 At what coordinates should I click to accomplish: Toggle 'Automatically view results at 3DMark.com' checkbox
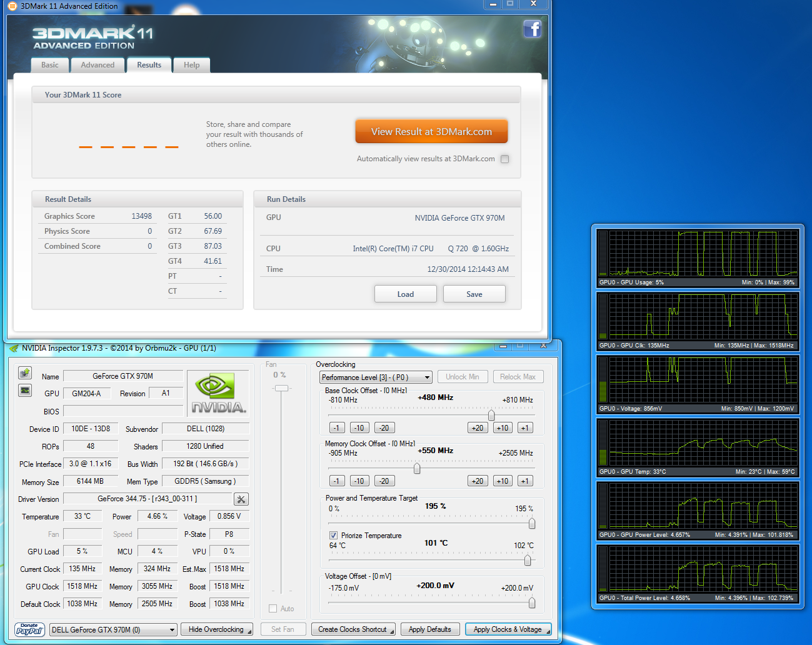(x=505, y=159)
